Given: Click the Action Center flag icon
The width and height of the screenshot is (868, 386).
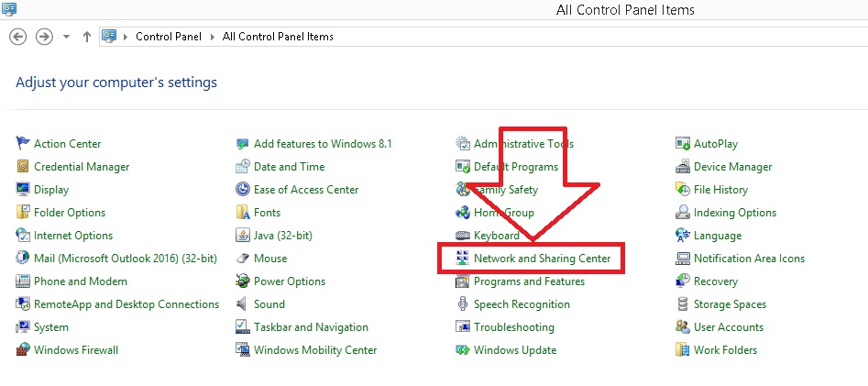Looking at the screenshot, I should [23, 143].
